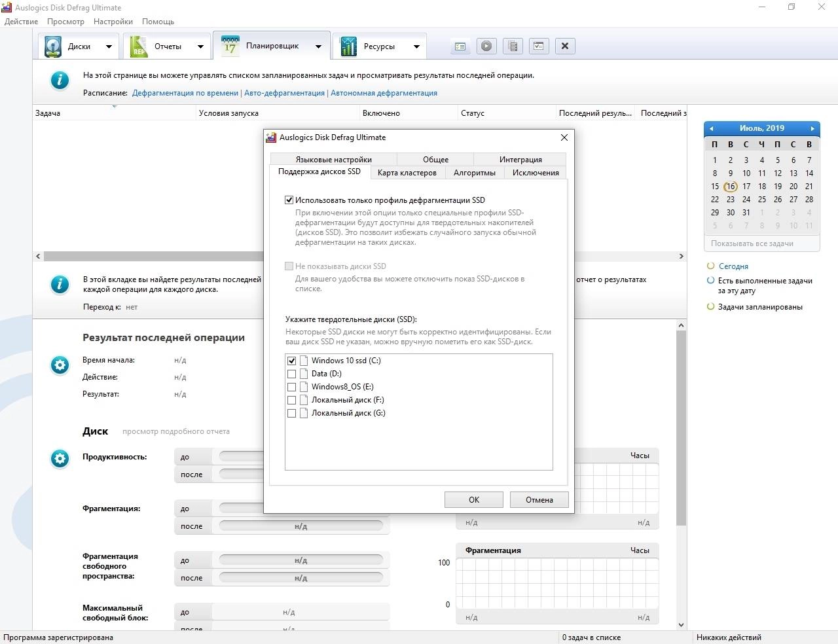Open the Действие menu

tap(21, 22)
